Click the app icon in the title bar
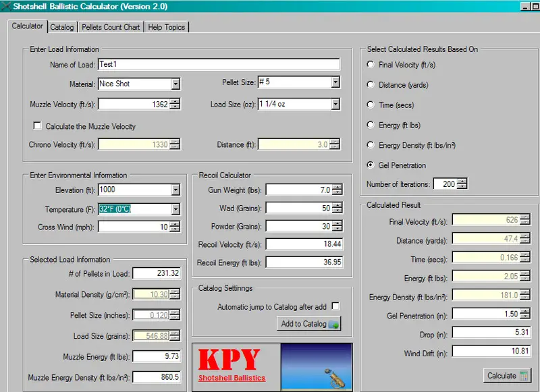The height and width of the screenshot is (392, 540). coord(6,6)
